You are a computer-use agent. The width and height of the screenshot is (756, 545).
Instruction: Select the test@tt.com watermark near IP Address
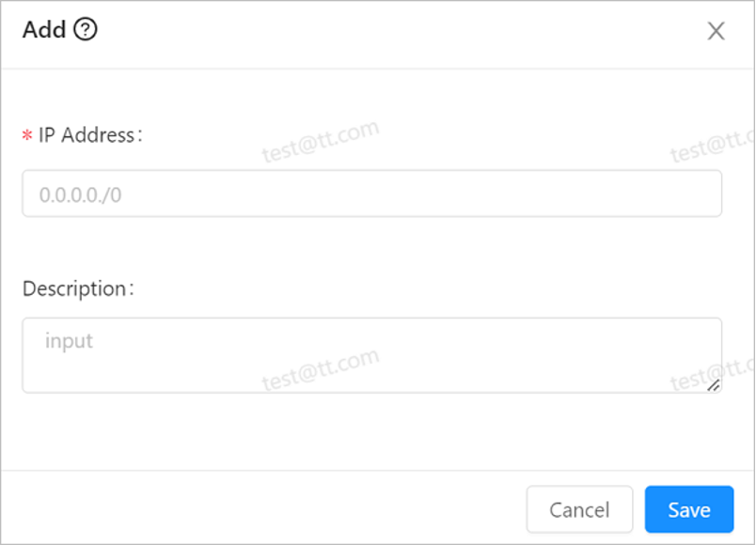320,141
